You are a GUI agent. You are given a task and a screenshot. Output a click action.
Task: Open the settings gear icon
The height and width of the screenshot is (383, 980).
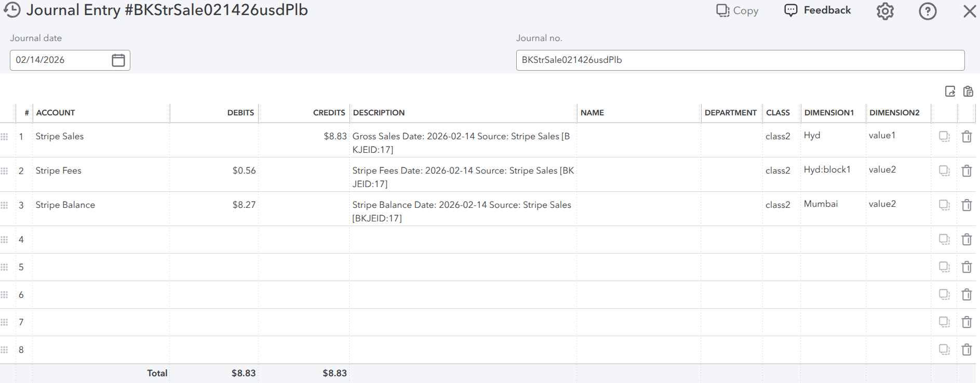885,11
